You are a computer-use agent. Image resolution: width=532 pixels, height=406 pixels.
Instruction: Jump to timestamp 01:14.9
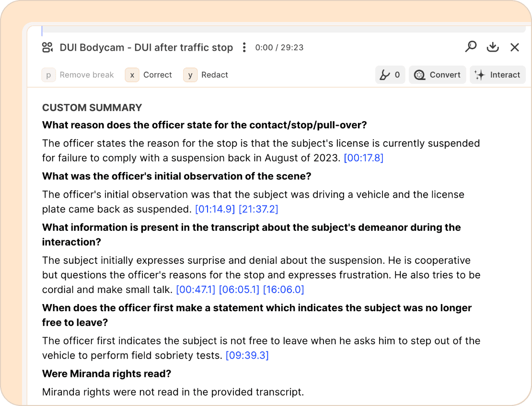tap(215, 209)
